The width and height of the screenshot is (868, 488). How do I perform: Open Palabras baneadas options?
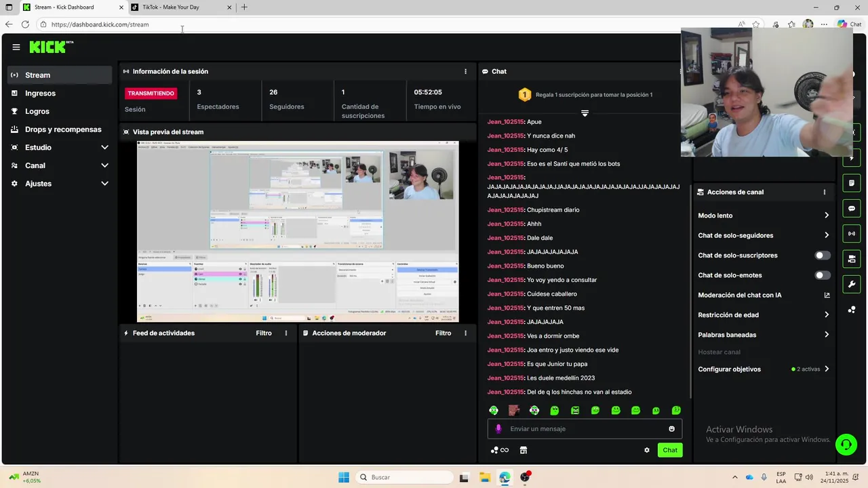[x=764, y=335]
